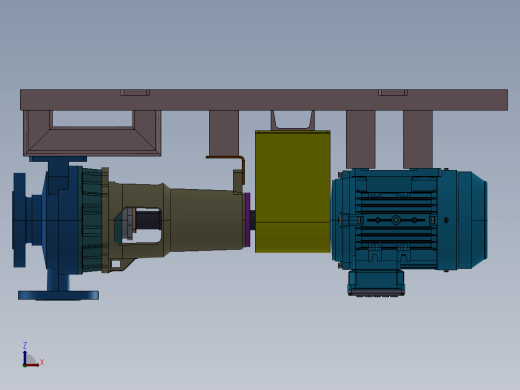Click the blue Z axis label
Screen dimensions: 520x390
(x=25, y=345)
